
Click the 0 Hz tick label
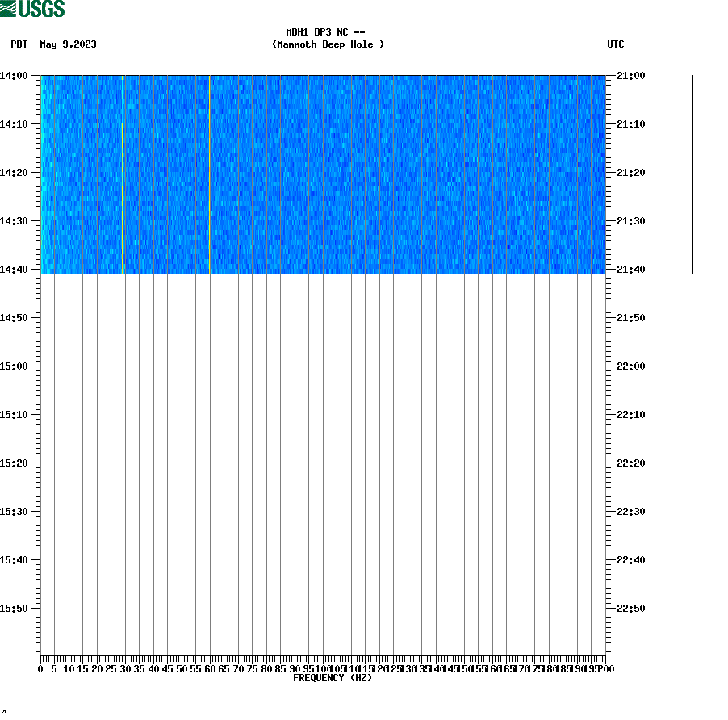coord(40,668)
